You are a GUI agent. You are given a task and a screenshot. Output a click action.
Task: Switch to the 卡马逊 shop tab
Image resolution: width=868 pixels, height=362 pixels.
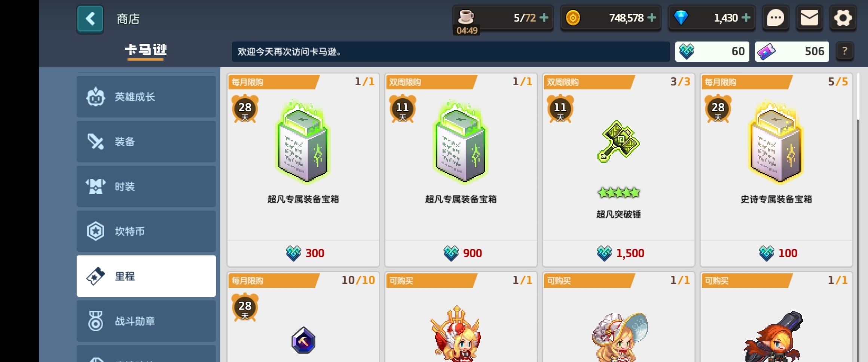pos(146,50)
